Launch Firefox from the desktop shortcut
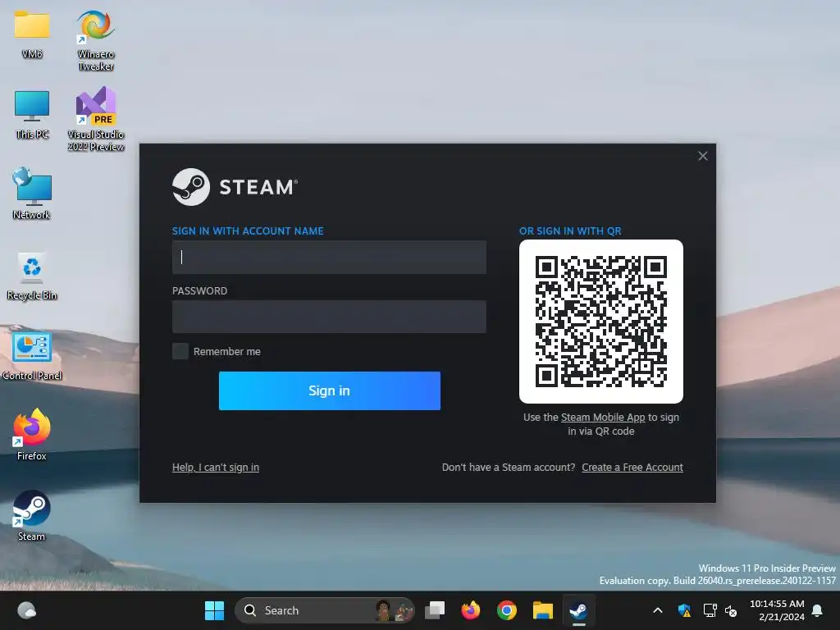Viewport: 840px width, 630px height. pos(32,434)
